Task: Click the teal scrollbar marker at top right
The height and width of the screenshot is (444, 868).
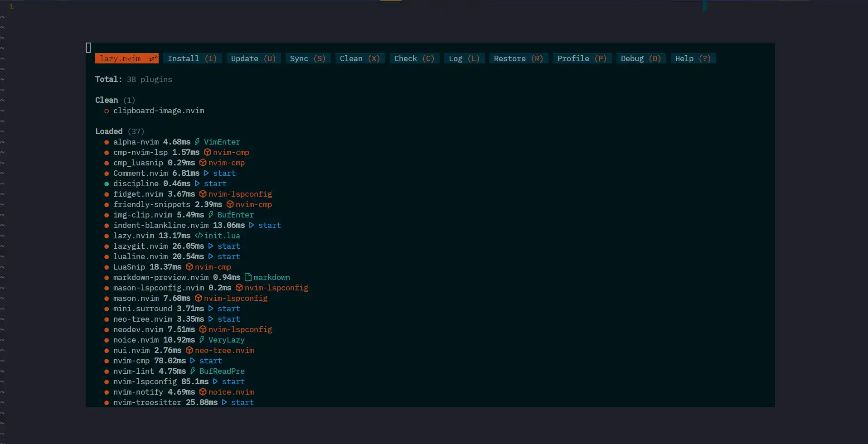Action: tap(704, 6)
